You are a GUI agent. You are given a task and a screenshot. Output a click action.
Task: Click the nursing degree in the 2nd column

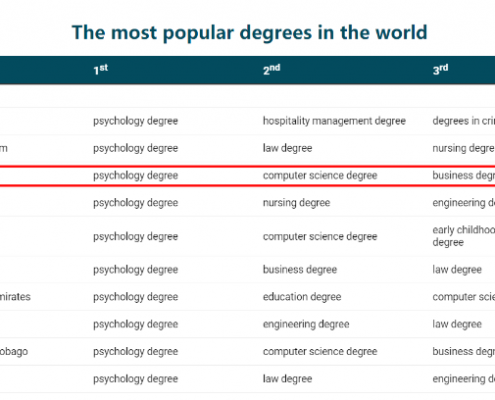pos(296,203)
